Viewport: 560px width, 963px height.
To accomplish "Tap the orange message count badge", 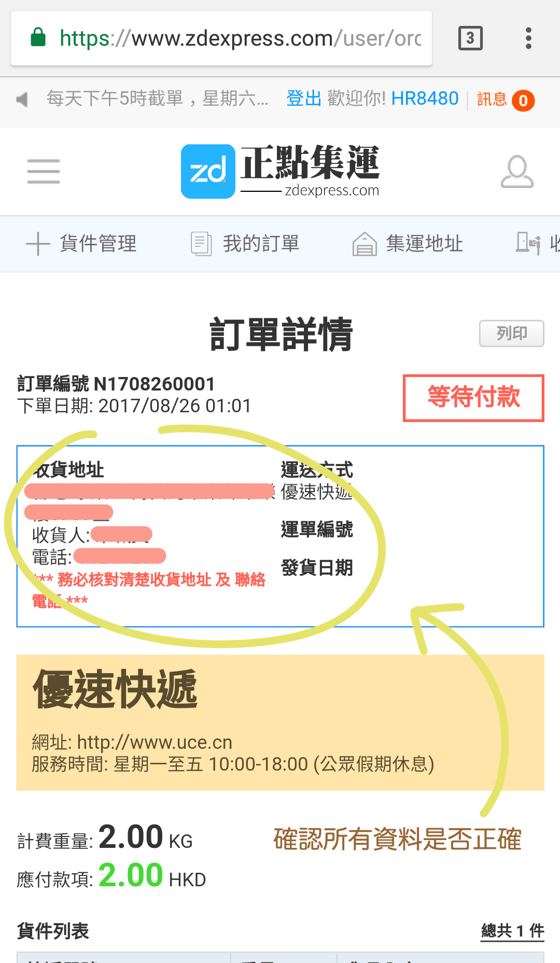I will 523,100.
